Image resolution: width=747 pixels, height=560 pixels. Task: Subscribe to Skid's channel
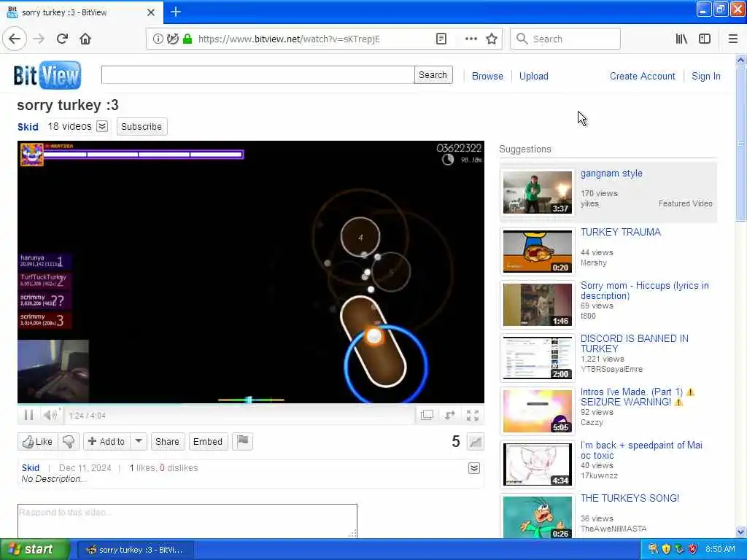click(142, 127)
